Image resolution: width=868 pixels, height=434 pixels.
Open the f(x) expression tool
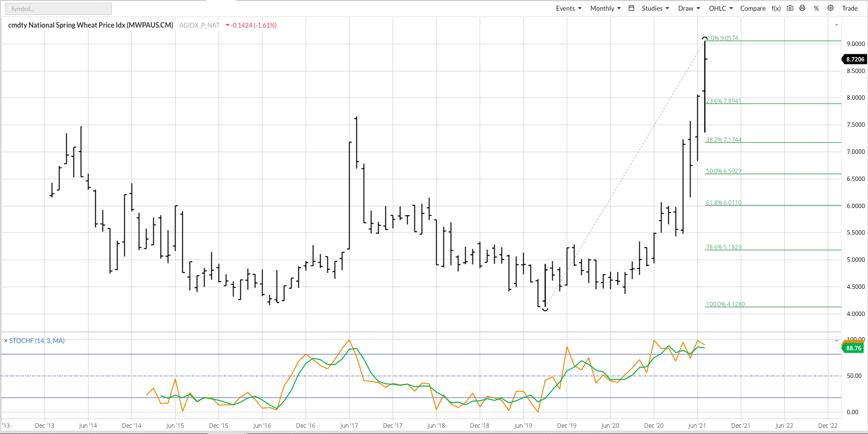(x=776, y=8)
